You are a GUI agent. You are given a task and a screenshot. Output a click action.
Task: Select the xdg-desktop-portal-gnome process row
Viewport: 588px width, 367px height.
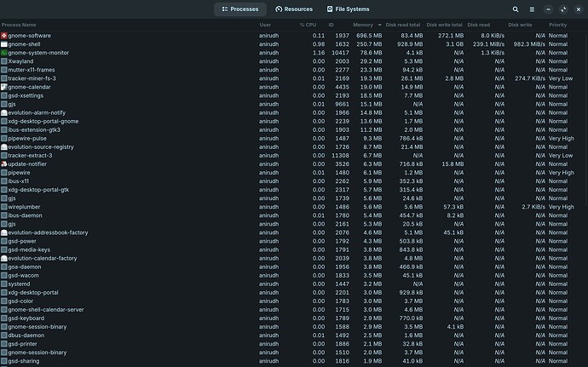[292, 122]
